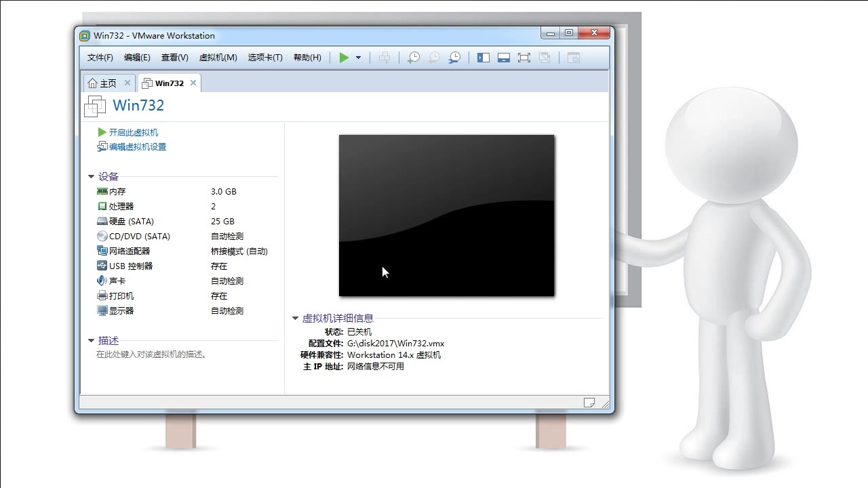Click the Win732 VM header icon

pyautogui.click(x=96, y=106)
